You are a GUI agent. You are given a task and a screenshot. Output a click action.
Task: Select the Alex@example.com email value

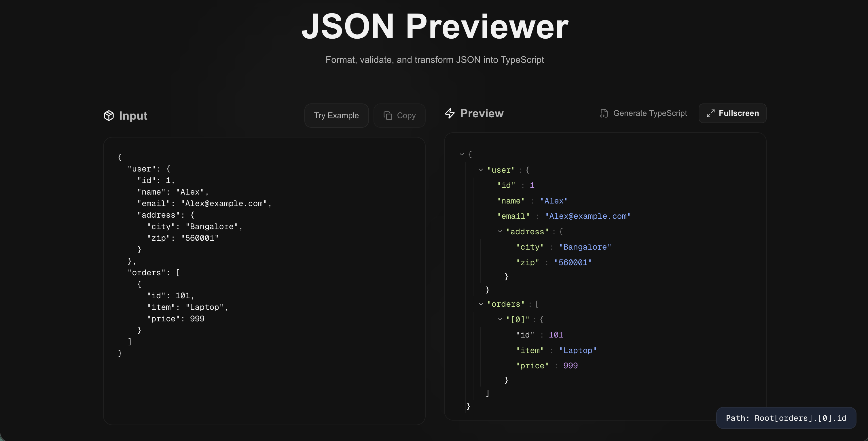click(x=588, y=216)
